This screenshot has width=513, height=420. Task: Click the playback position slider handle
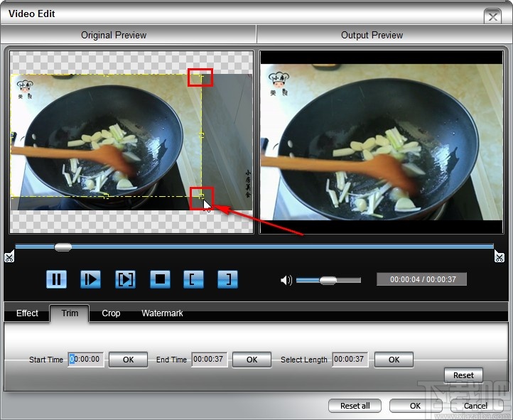(x=63, y=247)
